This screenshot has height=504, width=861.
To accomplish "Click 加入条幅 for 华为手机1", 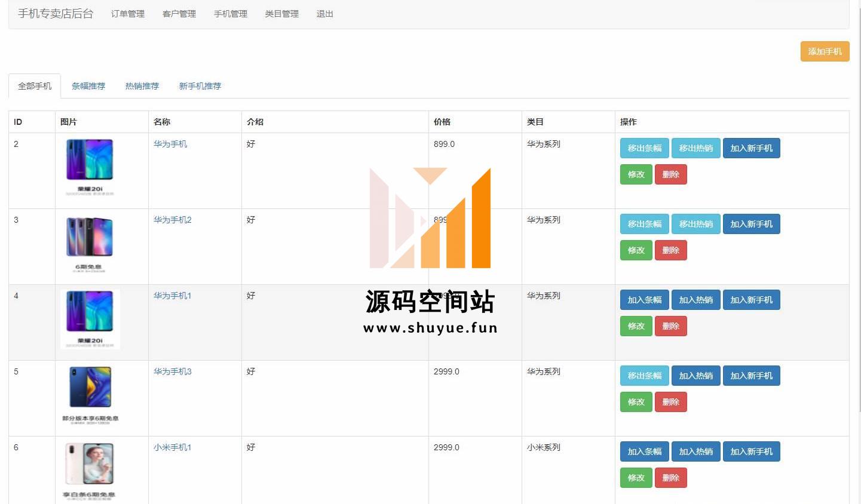I will [644, 300].
